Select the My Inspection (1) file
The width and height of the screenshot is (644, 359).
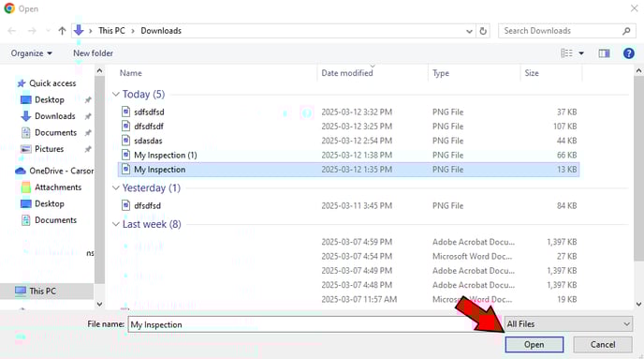click(x=348, y=155)
